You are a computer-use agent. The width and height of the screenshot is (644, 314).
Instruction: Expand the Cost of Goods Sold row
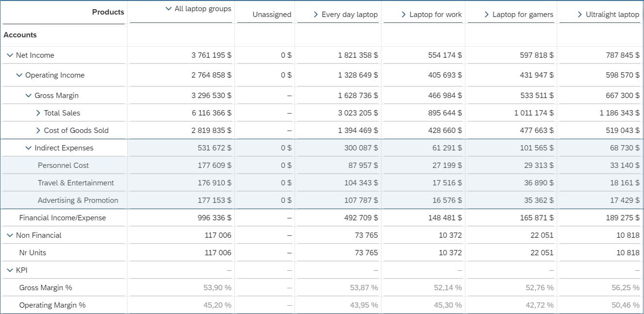pyautogui.click(x=38, y=131)
